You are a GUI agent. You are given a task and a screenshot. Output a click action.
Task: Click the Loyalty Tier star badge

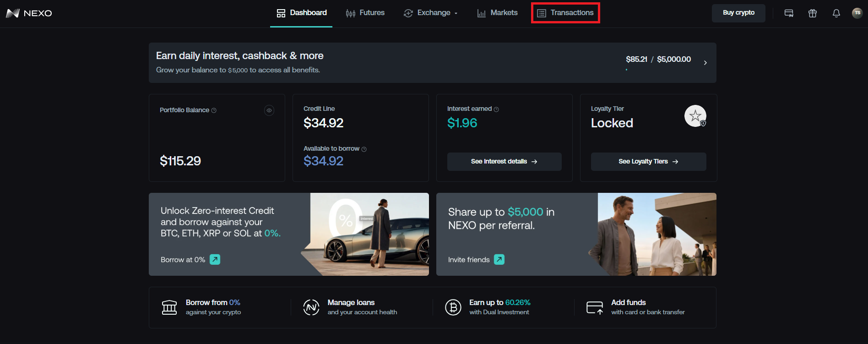(x=695, y=116)
